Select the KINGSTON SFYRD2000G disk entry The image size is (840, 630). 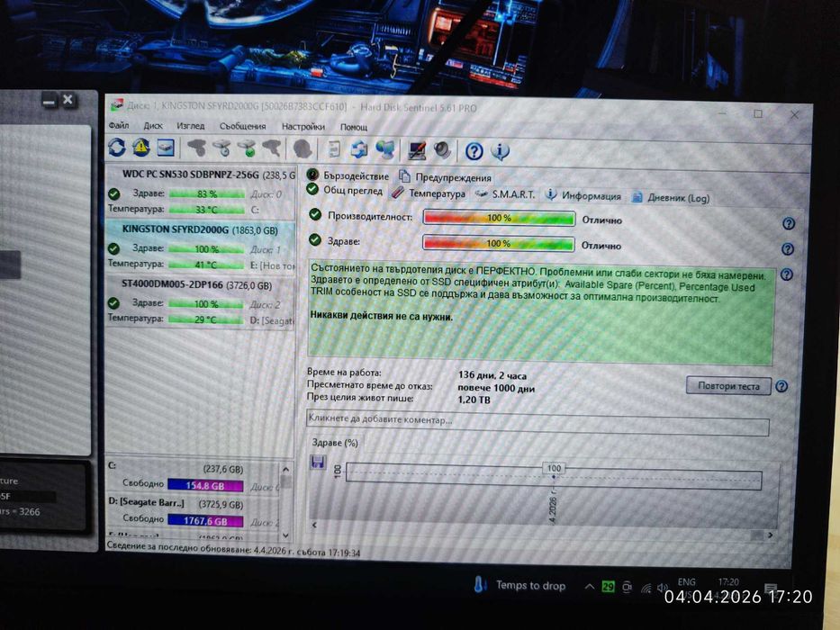click(201, 247)
